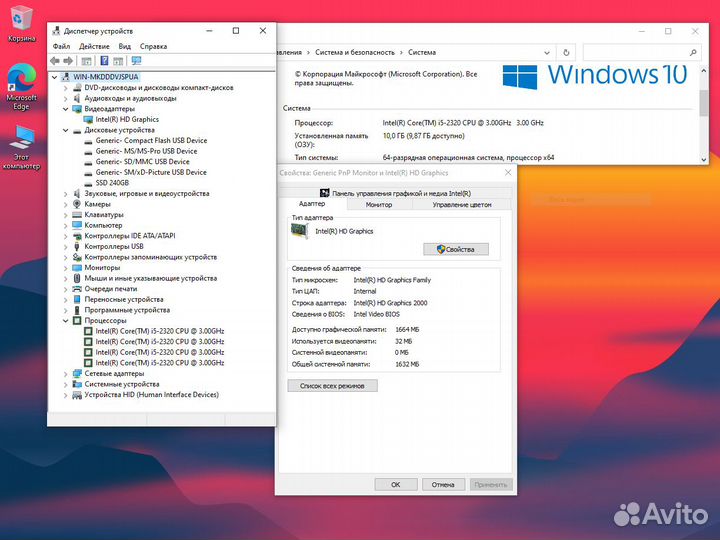This screenshot has width=720, height=540.
Task: Expand Аудиовходы и аудиовыходы category arrow
Action: tap(66, 98)
